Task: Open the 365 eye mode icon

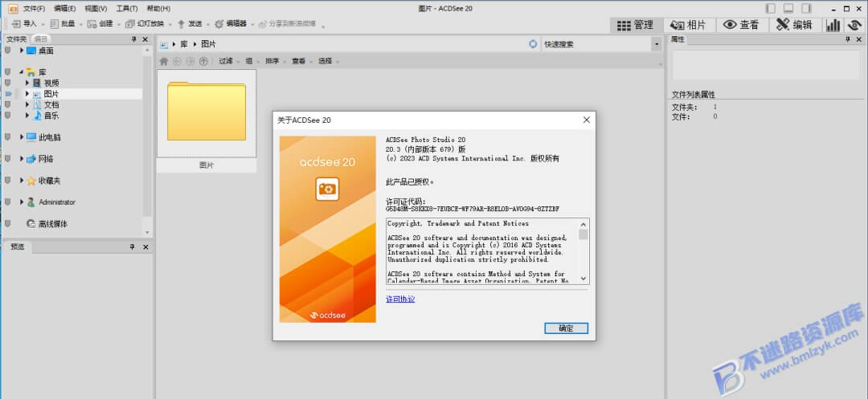Action: tap(856, 25)
